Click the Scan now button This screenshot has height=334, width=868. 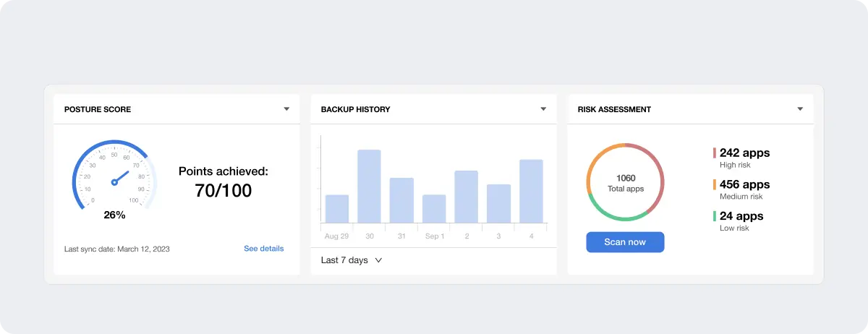pos(625,242)
